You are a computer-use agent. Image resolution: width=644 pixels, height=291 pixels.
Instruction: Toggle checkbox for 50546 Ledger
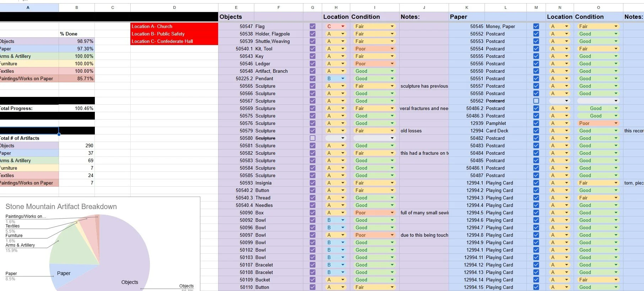(313, 64)
